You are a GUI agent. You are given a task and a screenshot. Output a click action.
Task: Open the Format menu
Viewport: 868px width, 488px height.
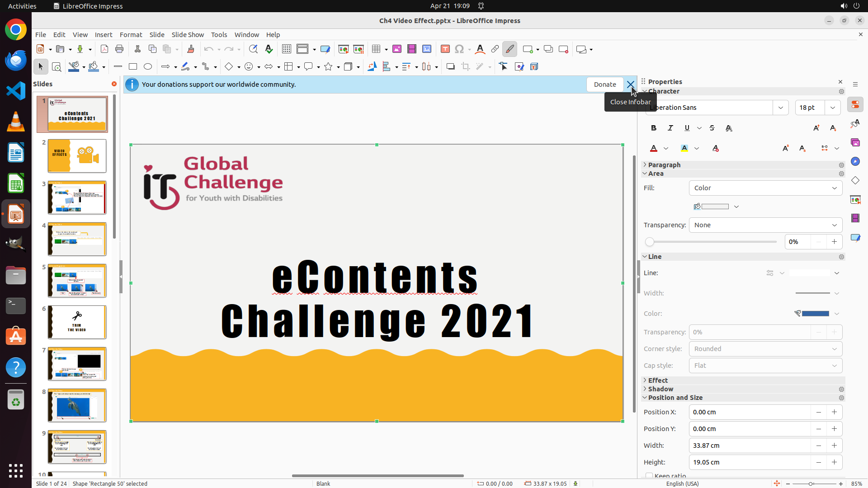tap(131, 35)
